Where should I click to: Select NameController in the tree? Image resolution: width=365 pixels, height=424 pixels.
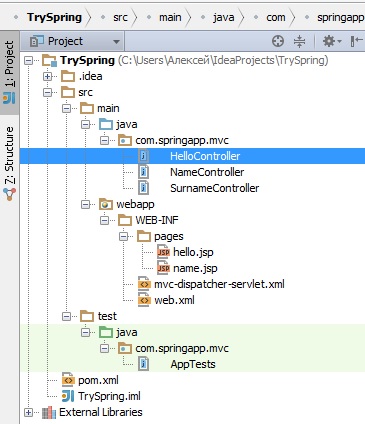point(207,172)
